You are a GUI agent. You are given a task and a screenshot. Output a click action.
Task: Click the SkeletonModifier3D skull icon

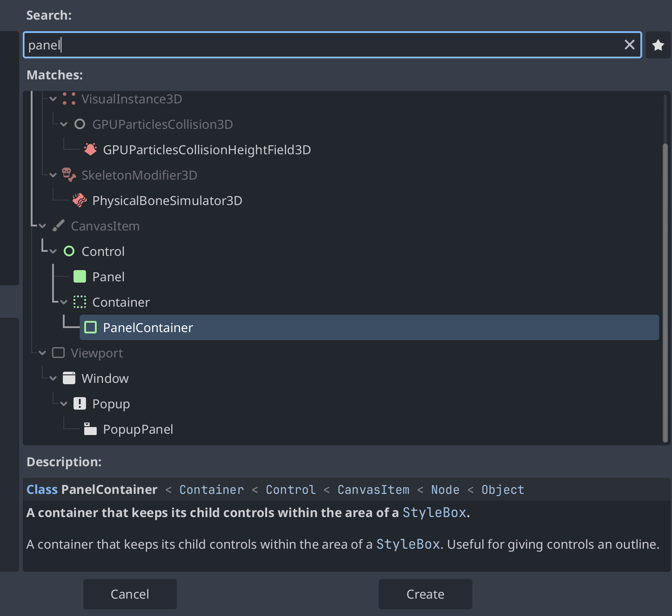(69, 175)
